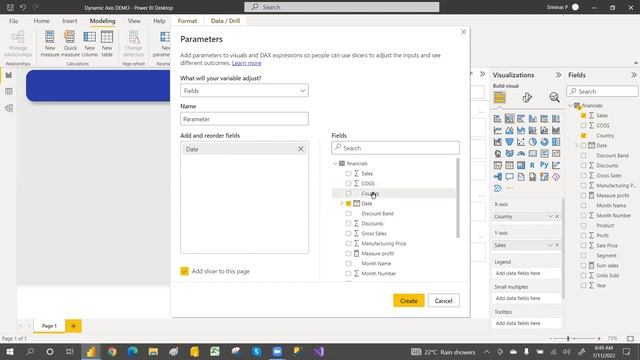640x360 pixels.
Task: Collapse financials table in right Fields pane
Action: tap(571, 105)
